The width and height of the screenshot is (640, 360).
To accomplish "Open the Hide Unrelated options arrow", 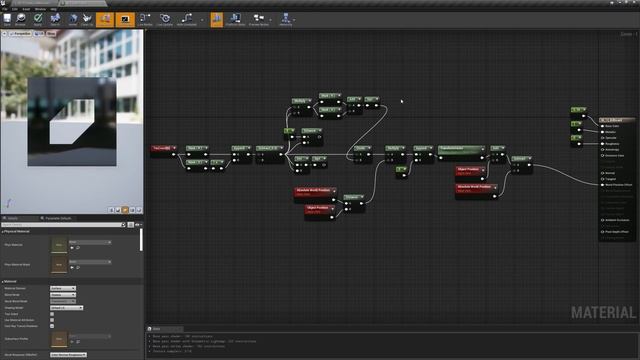I will tap(202, 20).
